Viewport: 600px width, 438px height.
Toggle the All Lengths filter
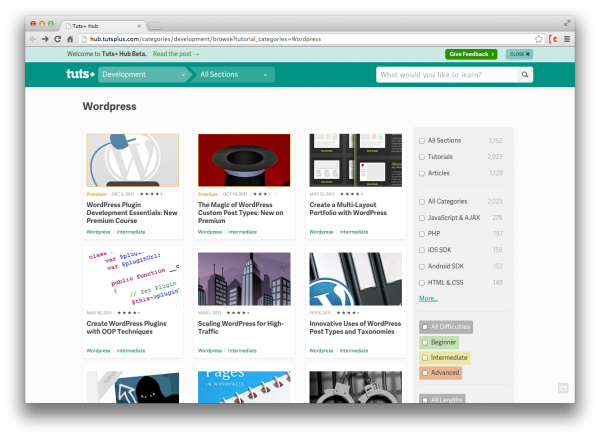442,399
